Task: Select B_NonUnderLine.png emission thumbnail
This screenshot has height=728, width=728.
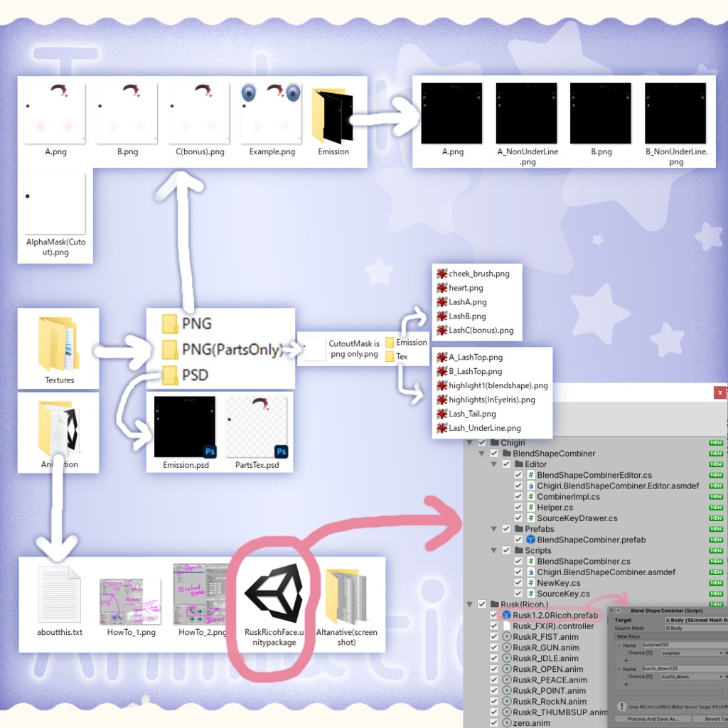Action: [x=675, y=113]
